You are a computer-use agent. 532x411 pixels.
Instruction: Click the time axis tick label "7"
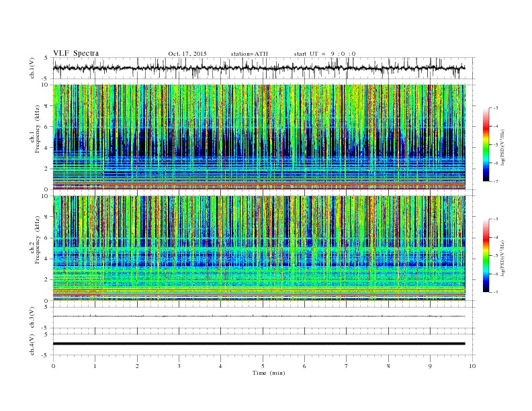pyautogui.click(x=347, y=366)
